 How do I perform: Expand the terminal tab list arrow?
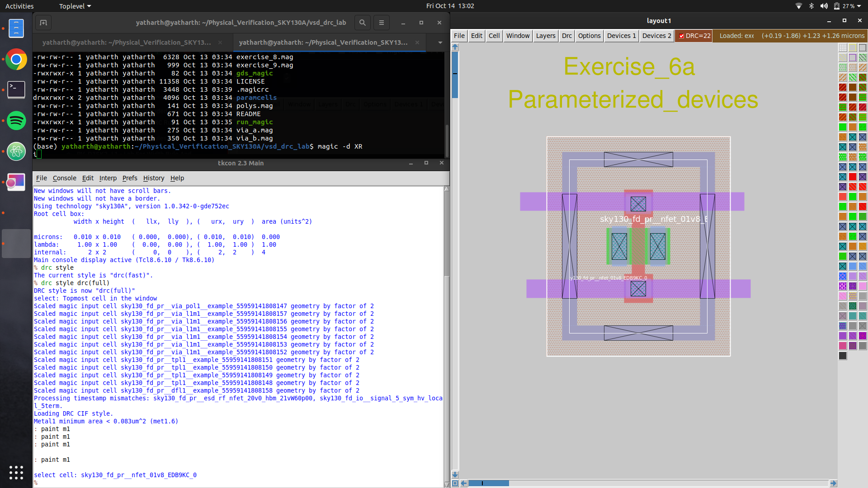[440, 42]
